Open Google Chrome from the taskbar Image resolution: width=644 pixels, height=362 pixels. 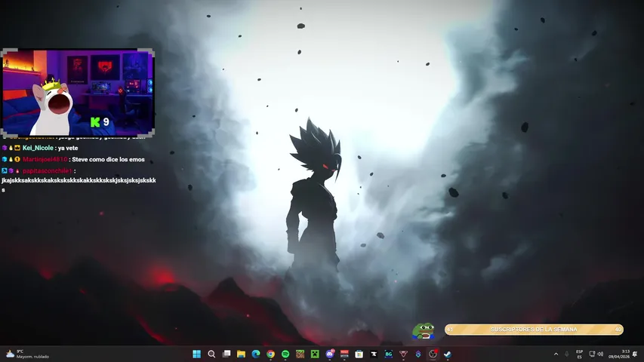(270, 354)
